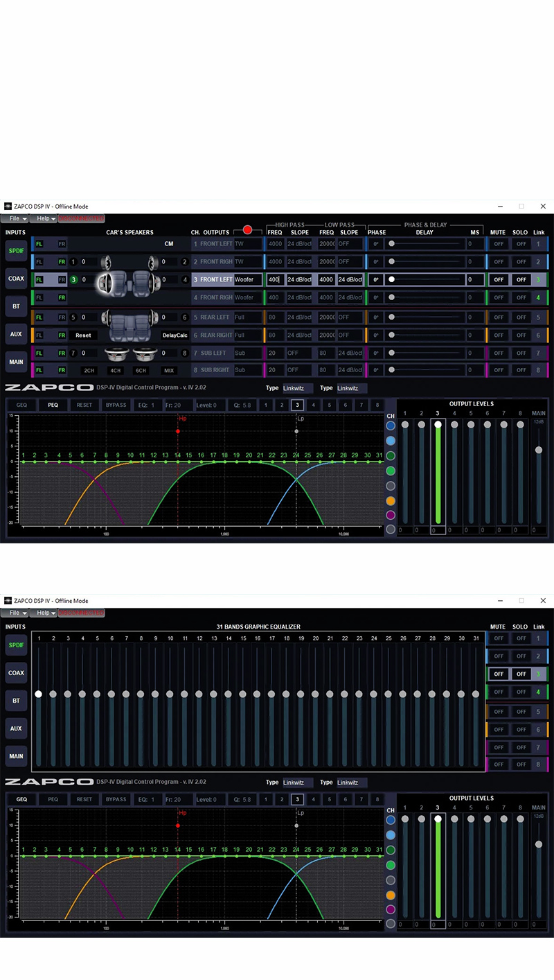Click orange CH circle in Car's Speakers window
The width and height of the screenshot is (554, 980).
tap(391, 500)
